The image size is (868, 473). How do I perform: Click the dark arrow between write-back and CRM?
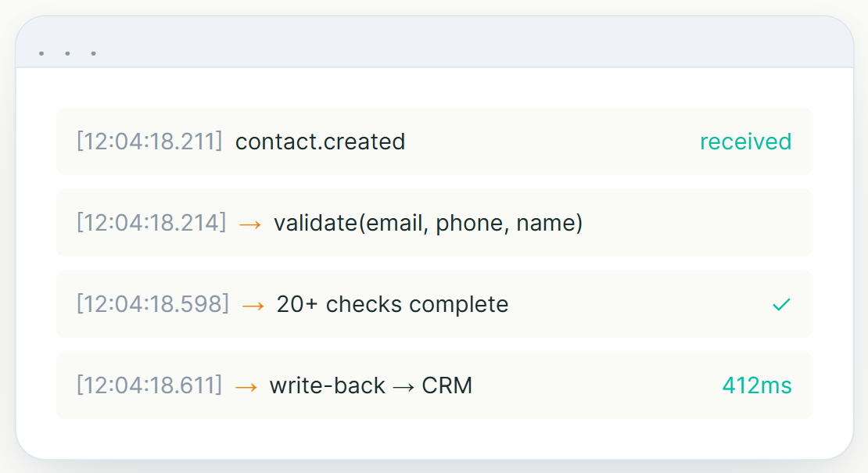pyautogui.click(x=404, y=387)
